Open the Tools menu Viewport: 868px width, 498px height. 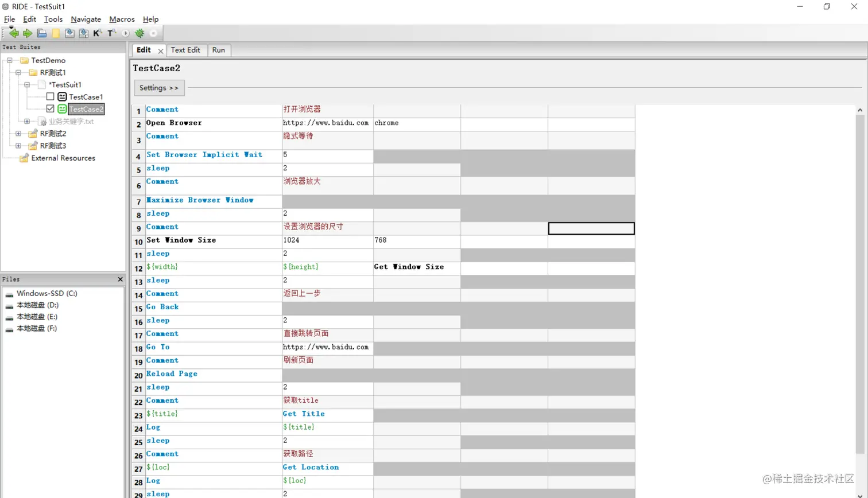pyautogui.click(x=53, y=19)
